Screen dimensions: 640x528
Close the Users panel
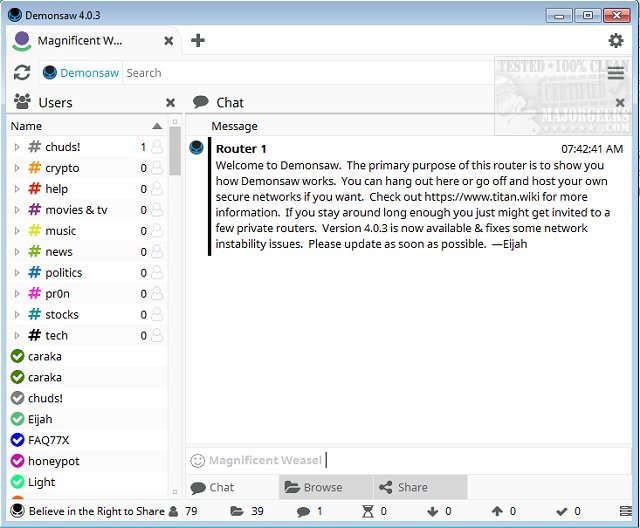(171, 102)
